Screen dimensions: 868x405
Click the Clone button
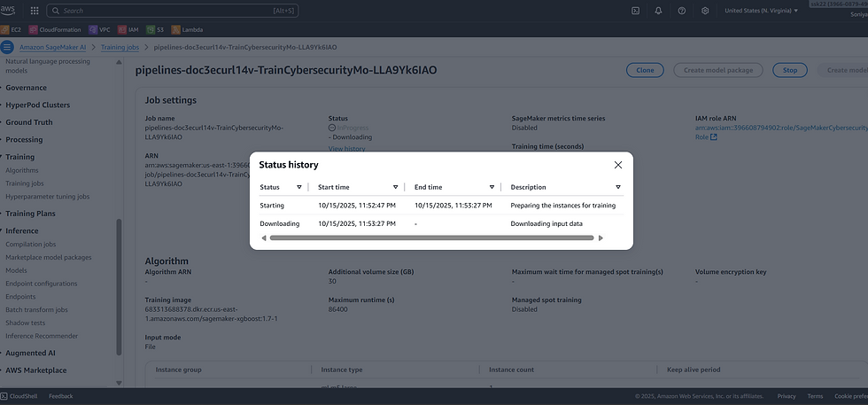645,70
